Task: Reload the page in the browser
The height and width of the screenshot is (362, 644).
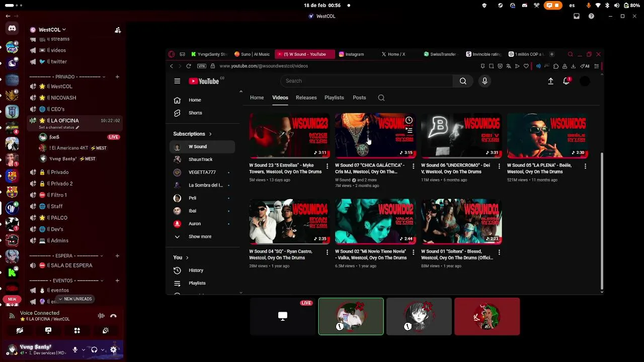Action: (x=189, y=66)
